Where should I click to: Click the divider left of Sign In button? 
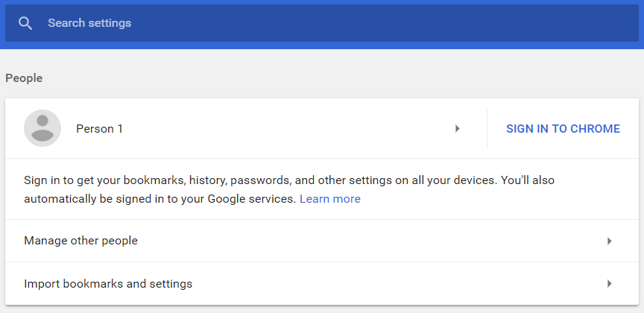tap(487, 128)
